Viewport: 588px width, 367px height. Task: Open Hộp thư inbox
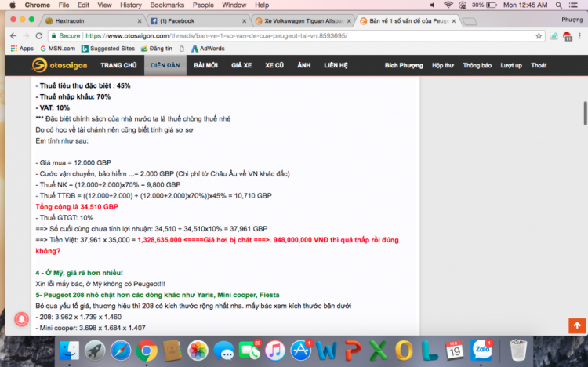tap(443, 65)
